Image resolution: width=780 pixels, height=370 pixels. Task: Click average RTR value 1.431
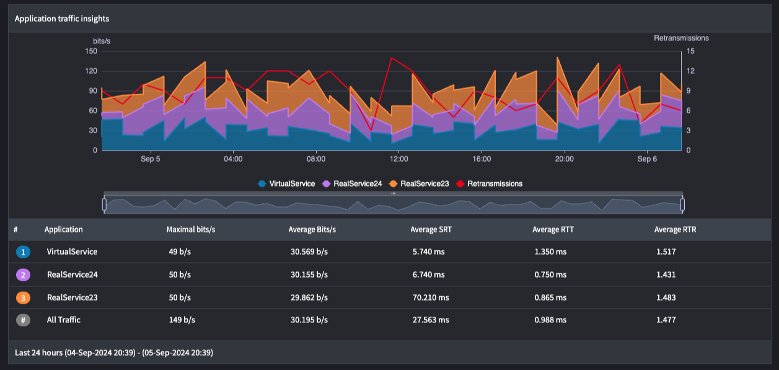[666, 275]
